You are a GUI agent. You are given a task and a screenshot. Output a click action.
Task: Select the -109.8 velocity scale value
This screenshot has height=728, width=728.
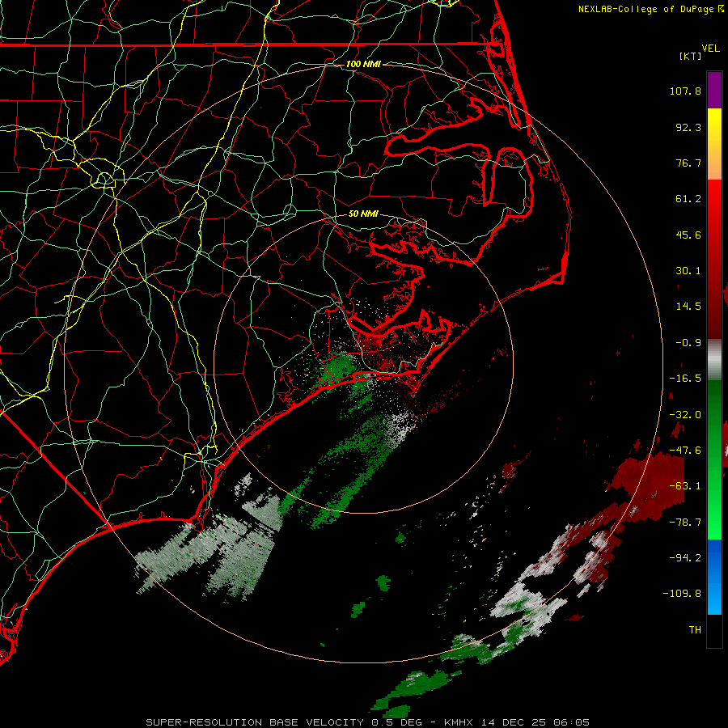683,594
